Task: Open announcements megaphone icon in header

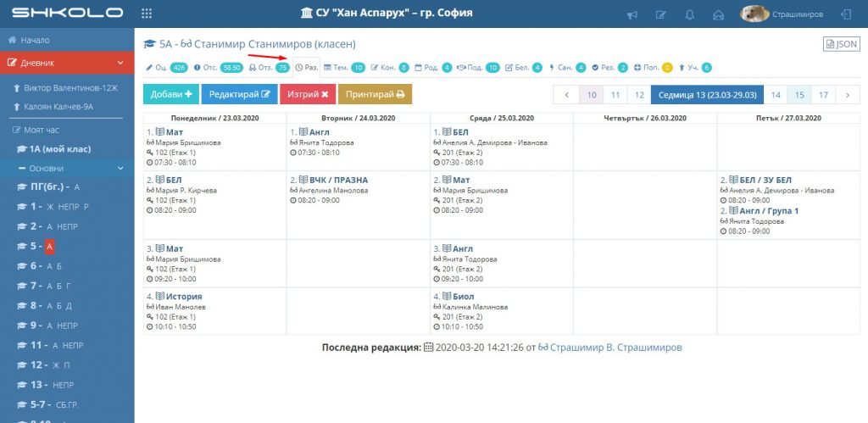Action: coord(632,15)
